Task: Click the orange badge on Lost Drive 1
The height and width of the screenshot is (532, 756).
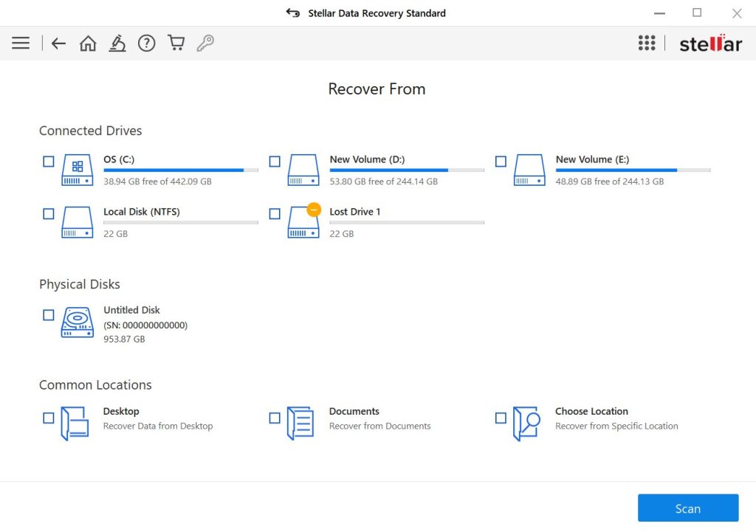Action: pyautogui.click(x=314, y=209)
